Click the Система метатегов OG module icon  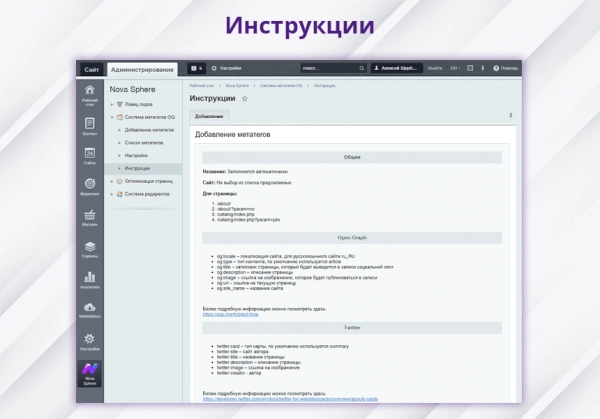119,117
